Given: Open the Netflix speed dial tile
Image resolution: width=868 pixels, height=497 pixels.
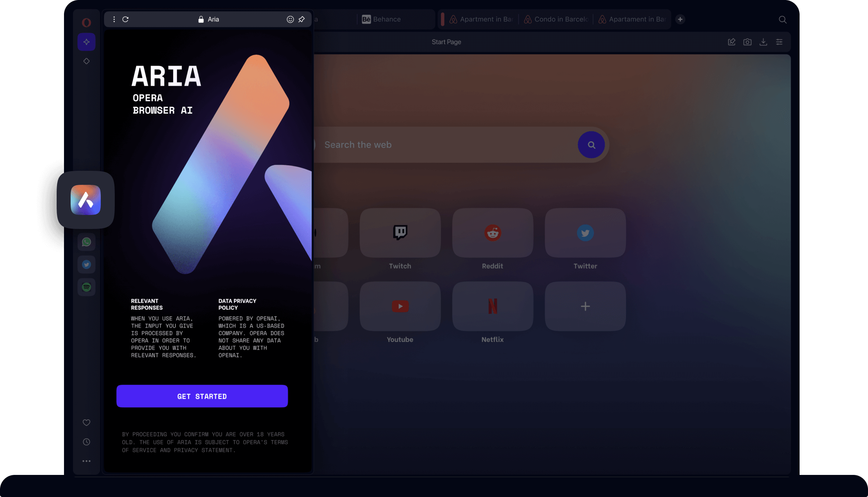Looking at the screenshot, I should click(493, 306).
